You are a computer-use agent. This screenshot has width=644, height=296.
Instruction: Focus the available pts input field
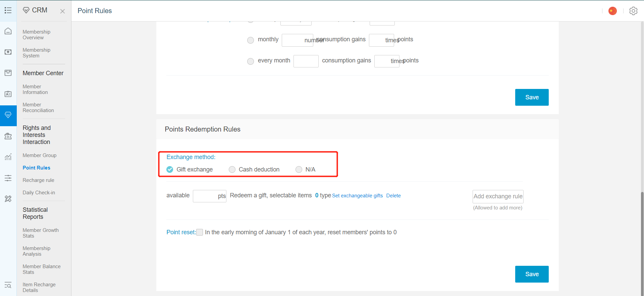pyautogui.click(x=210, y=196)
